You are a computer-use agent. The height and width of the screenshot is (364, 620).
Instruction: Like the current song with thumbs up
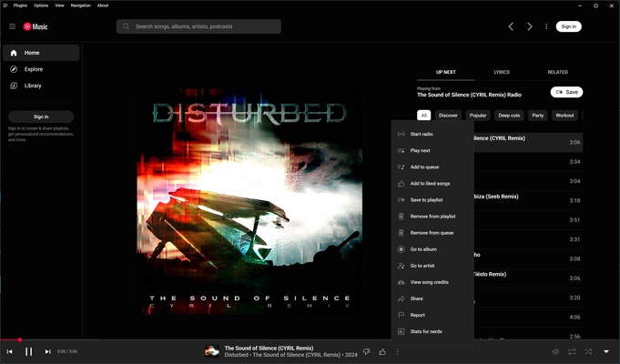tap(382, 351)
